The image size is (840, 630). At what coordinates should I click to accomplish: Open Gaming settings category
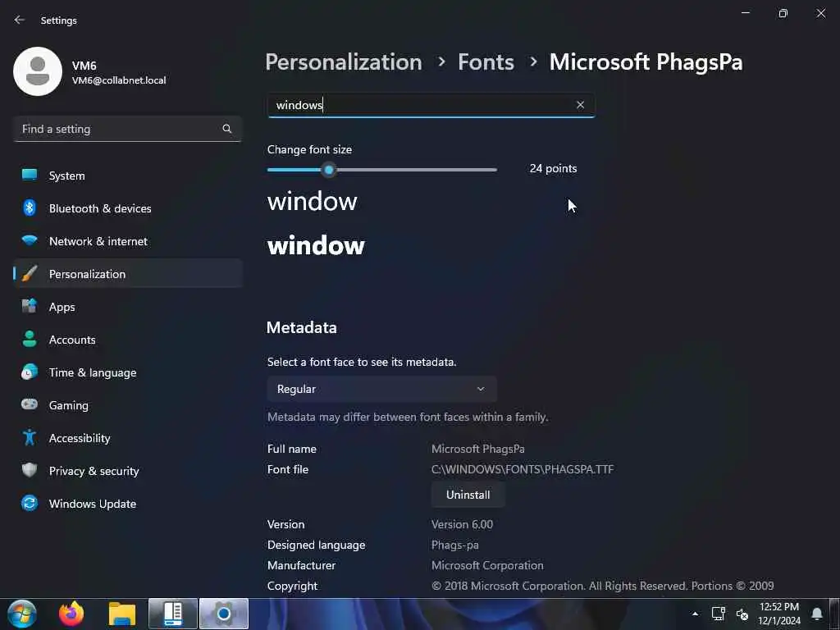(x=127, y=405)
